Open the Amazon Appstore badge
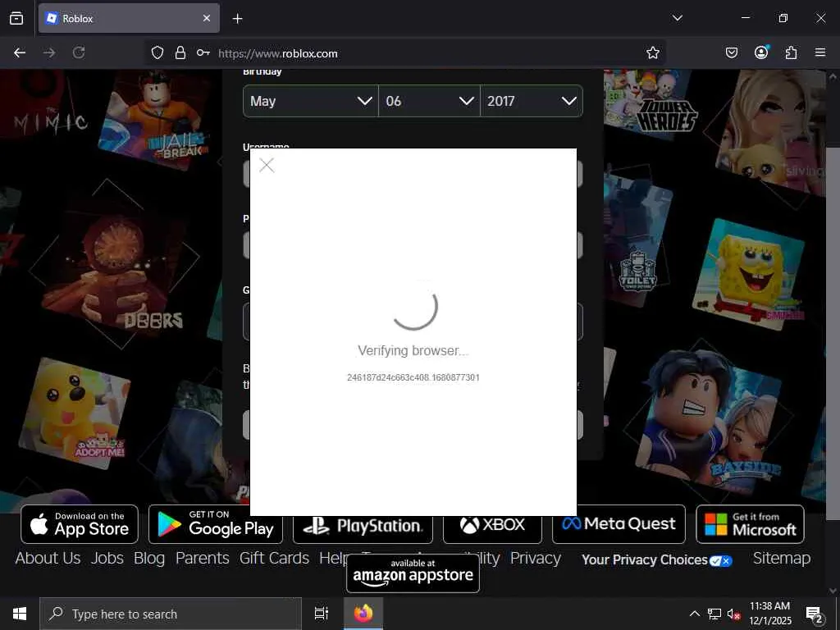Image resolution: width=840 pixels, height=630 pixels. pyautogui.click(x=413, y=573)
